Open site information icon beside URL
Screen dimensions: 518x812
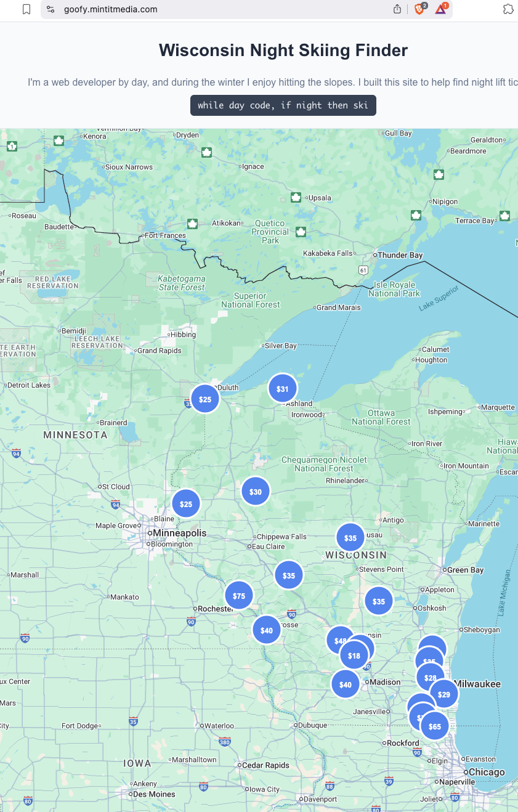click(51, 9)
